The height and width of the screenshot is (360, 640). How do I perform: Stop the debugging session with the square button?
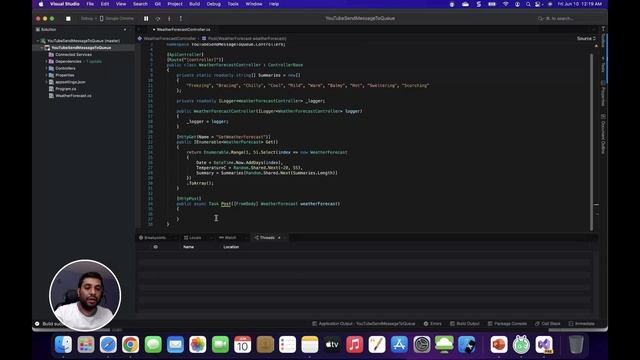(68, 18)
